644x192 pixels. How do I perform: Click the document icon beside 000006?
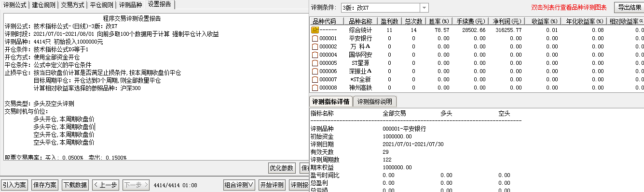pyautogui.click(x=315, y=71)
